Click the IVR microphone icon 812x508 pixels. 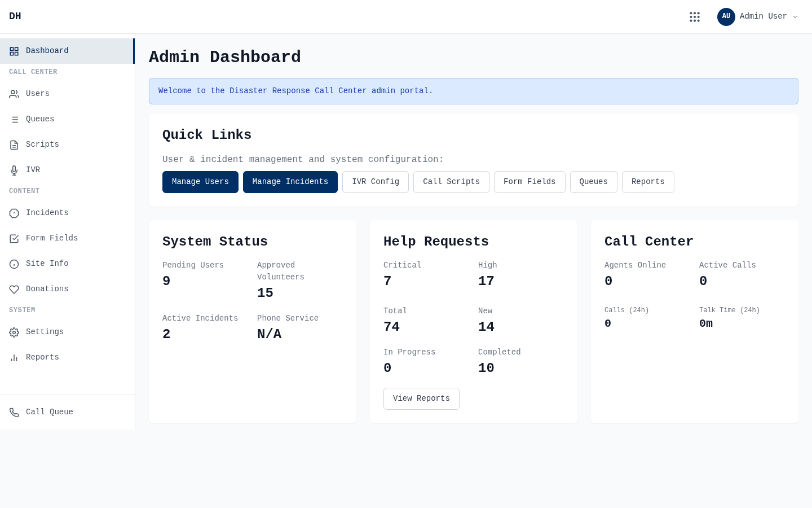(14, 170)
